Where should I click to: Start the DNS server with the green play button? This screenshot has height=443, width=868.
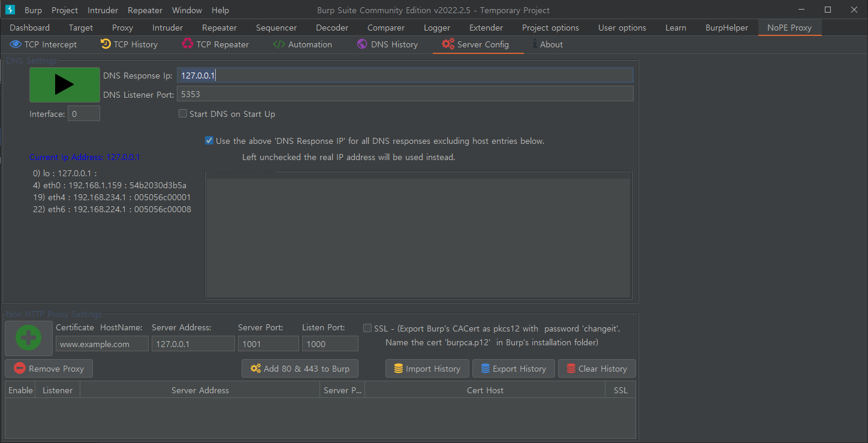pos(65,85)
